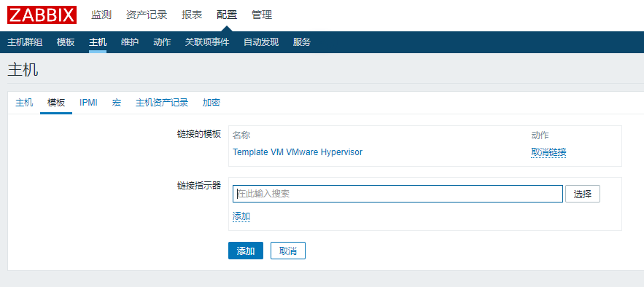Go to 主机群组 submenu
The image size is (644, 287).
pos(25,42)
